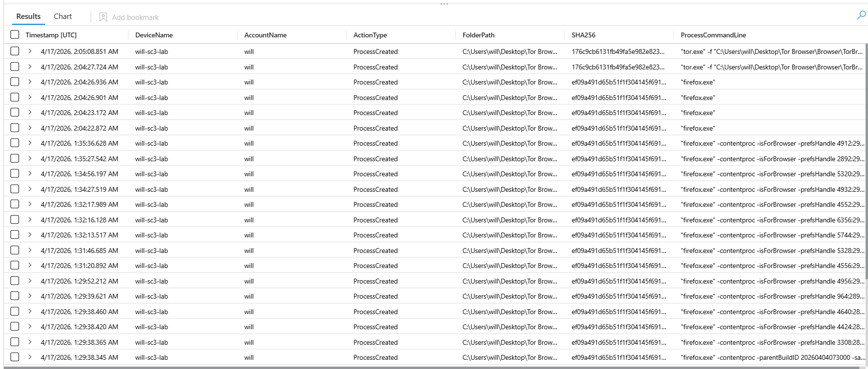868x369 pixels.
Task: Click the search magnifier icon
Action: (861, 16)
